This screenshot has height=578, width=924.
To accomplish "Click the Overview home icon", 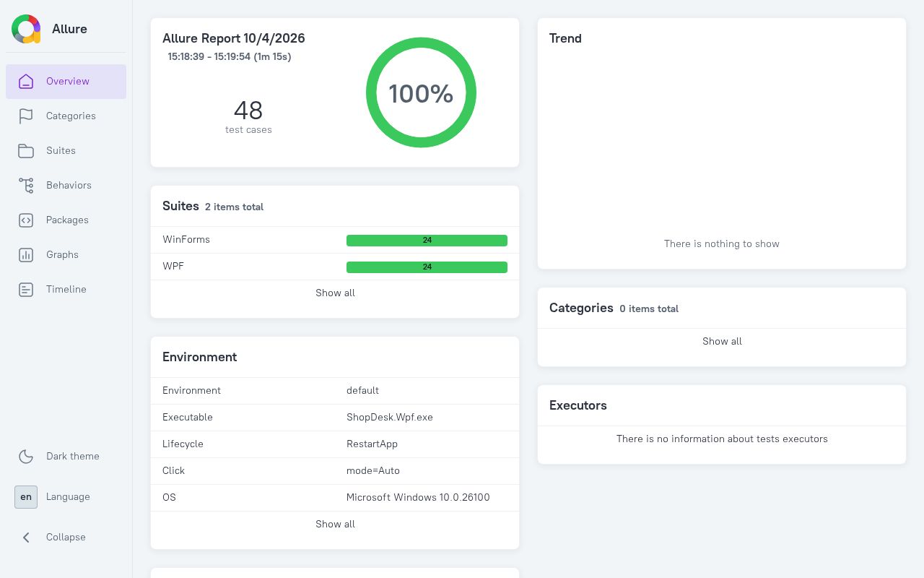I will 26,82.
